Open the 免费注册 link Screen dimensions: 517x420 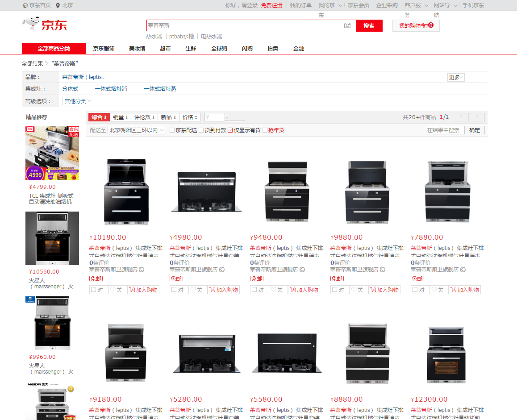click(x=271, y=5)
